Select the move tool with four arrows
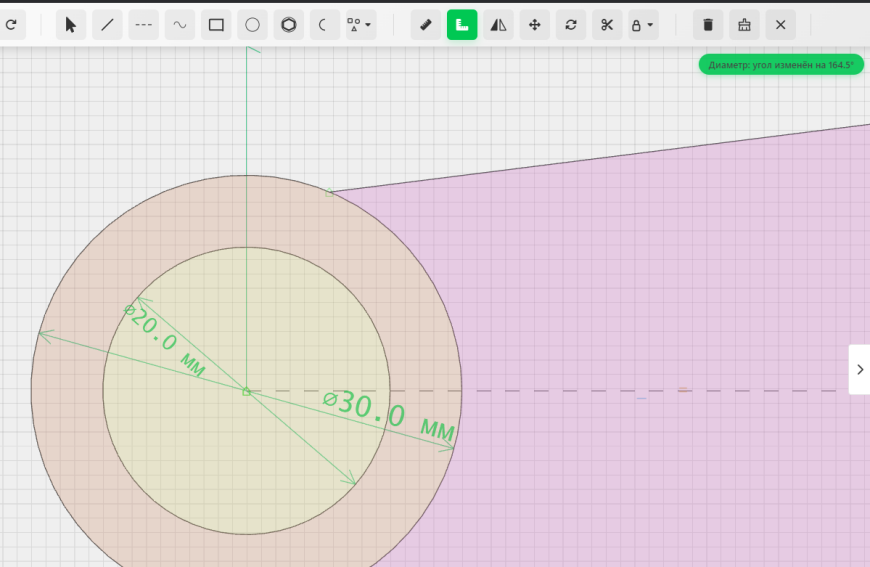Image resolution: width=870 pixels, height=567 pixels. [x=535, y=25]
